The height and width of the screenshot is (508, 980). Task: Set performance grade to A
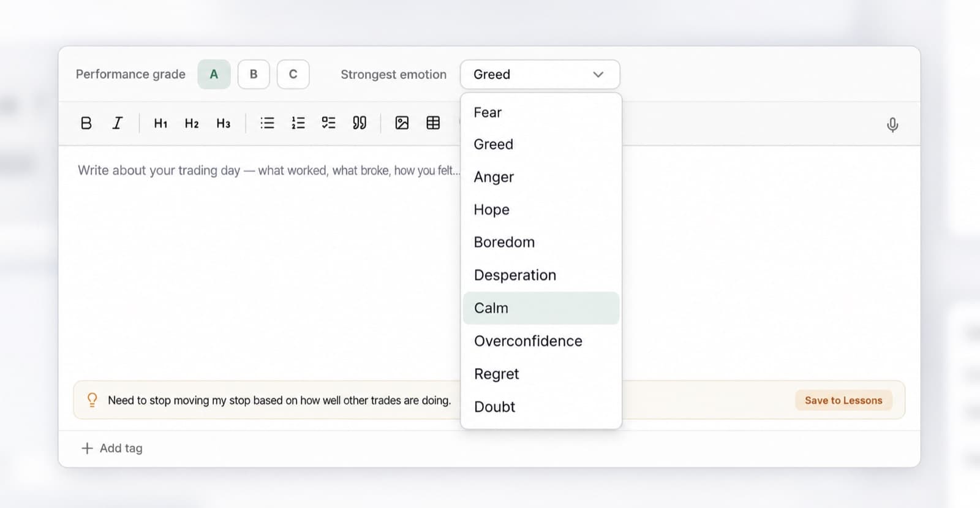[x=214, y=74]
